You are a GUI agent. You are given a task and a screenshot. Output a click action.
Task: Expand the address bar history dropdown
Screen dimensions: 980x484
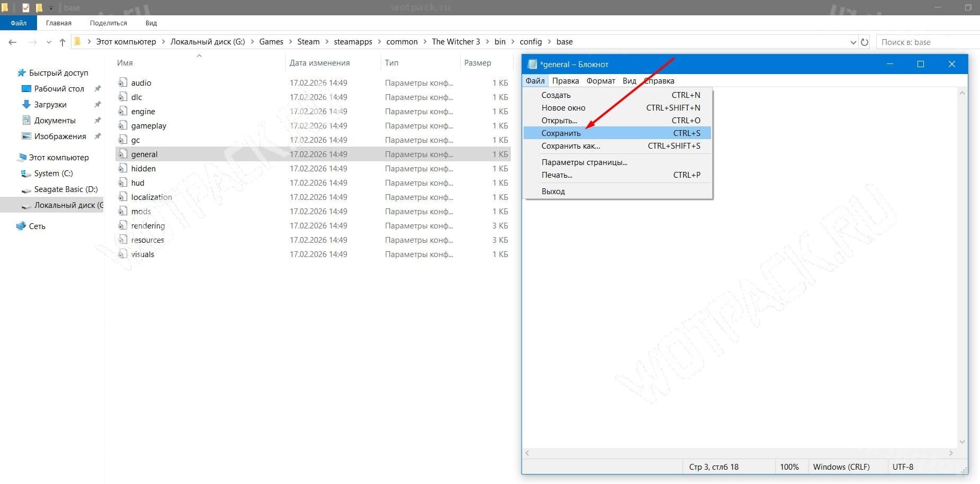[853, 42]
